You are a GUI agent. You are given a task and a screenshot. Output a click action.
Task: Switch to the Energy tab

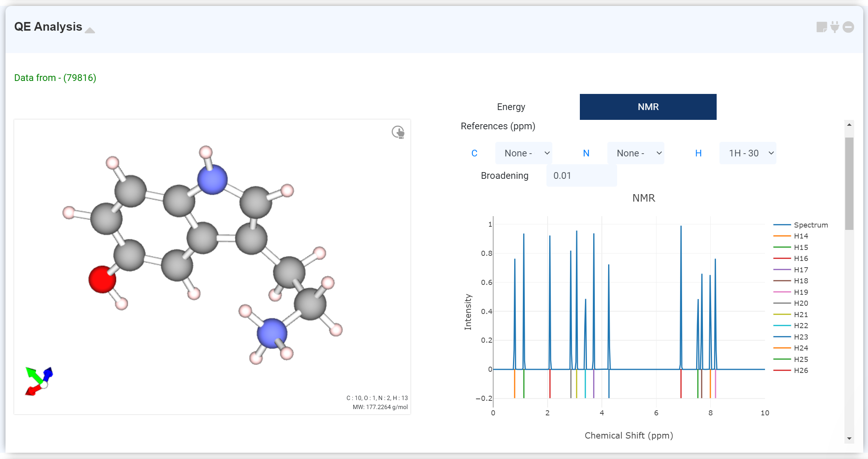tap(511, 107)
